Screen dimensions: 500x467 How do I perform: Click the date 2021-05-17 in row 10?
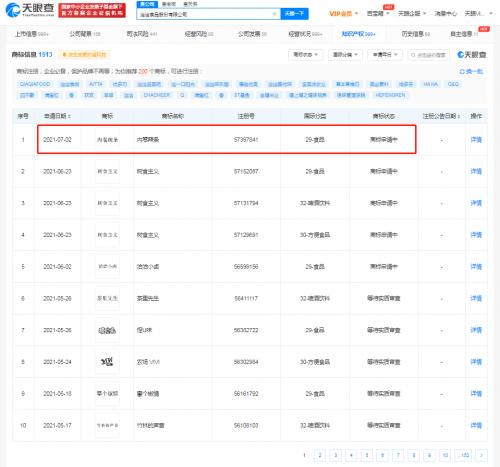point(57,425)
